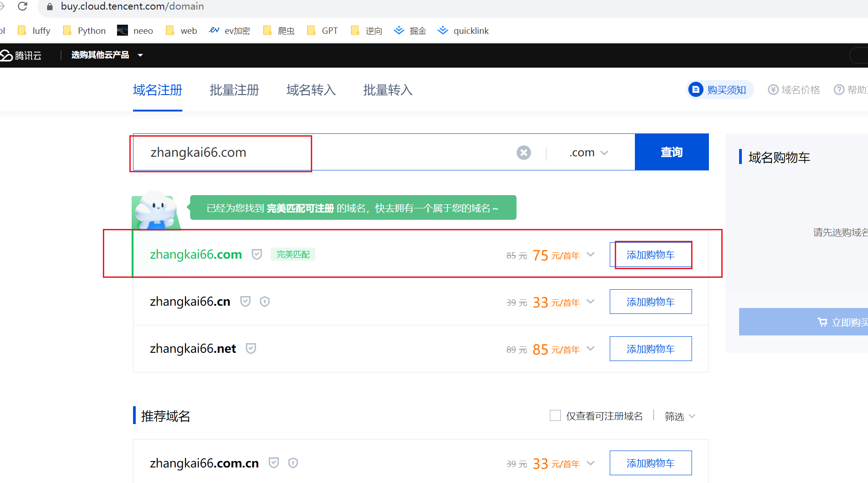Open the .com suffix dropdown

(x=588, y=153)
